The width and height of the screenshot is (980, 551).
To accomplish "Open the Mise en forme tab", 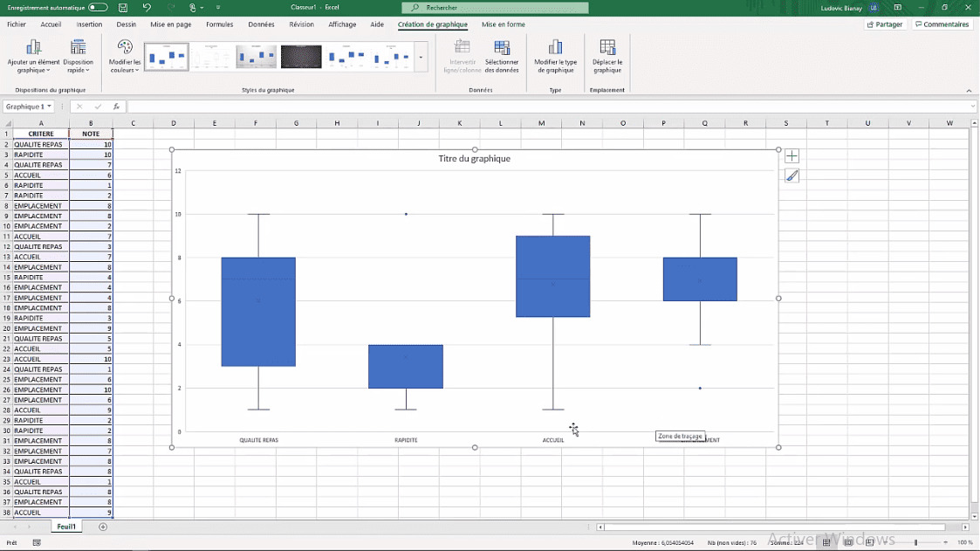I will (503, 24).
